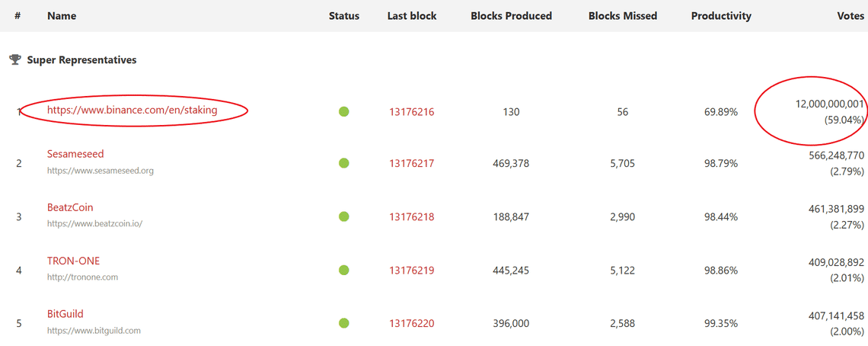Open the BitGuild representative name link
This screenshot has width=868, height=346.
click(65, 314)
